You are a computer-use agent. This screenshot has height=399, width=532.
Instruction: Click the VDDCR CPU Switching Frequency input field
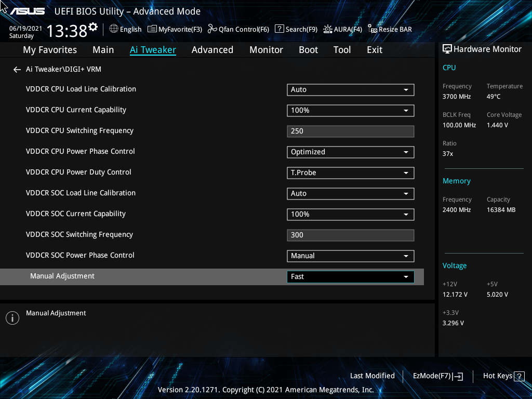350,131
